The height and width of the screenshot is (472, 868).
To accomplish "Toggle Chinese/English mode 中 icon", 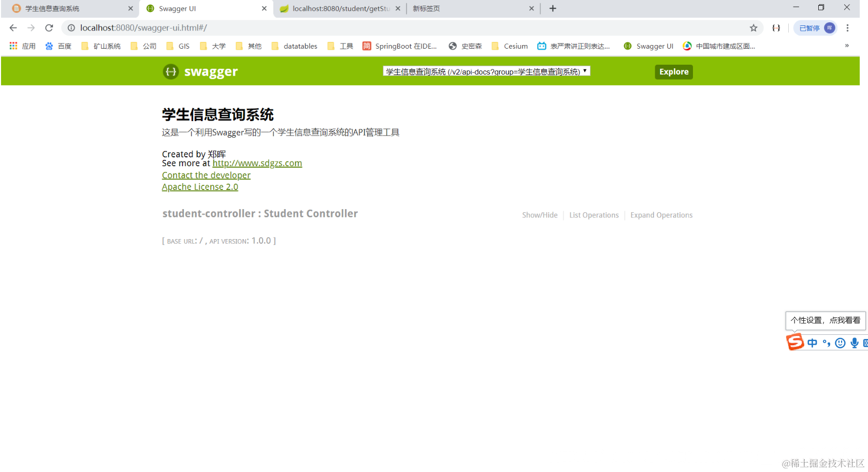I will [x=812, y=343].
